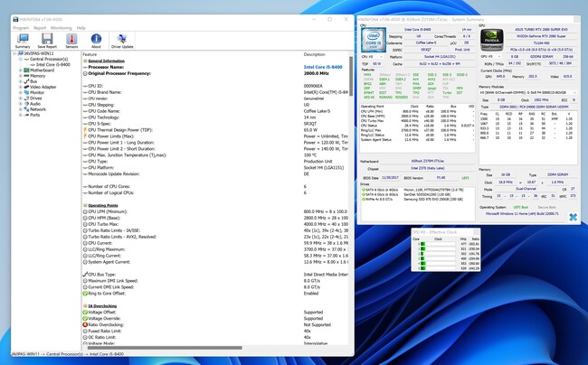The image size is (588, 365).
Task: Open the Summary toolbar icon
Action: point(22,41)
